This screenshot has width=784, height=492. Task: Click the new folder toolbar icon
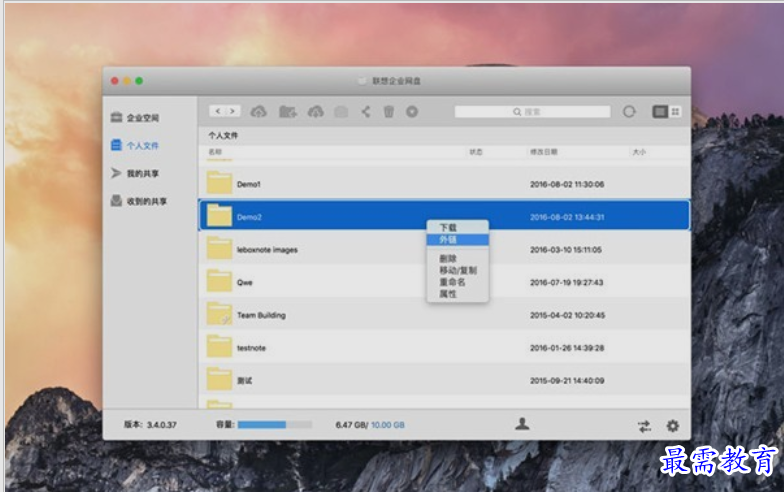coord(287,112)
